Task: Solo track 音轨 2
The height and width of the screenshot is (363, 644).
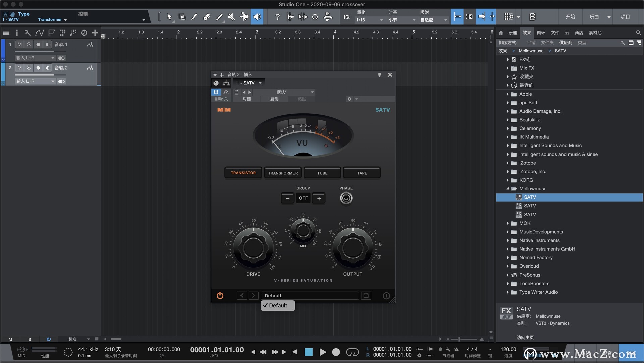Action: click(x=29, y=68)
